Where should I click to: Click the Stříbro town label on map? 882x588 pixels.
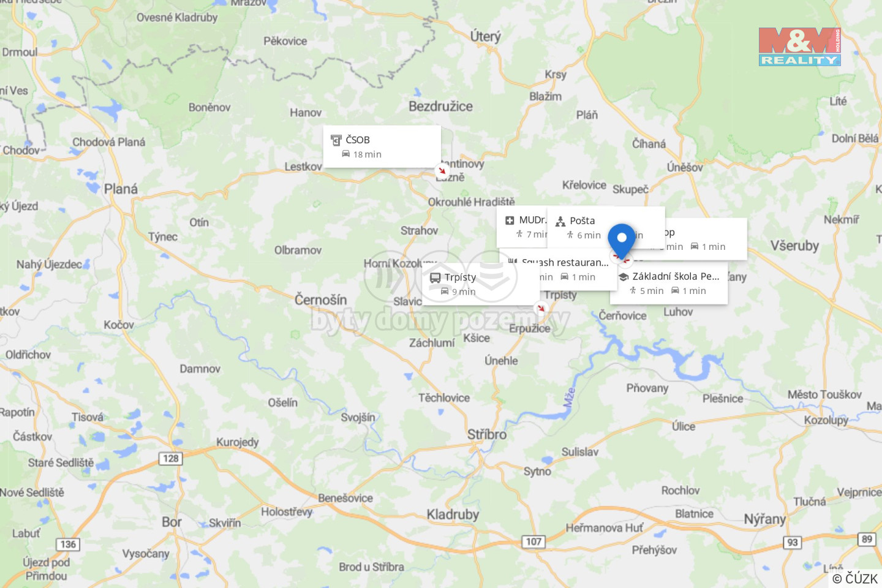click(487, 434)
